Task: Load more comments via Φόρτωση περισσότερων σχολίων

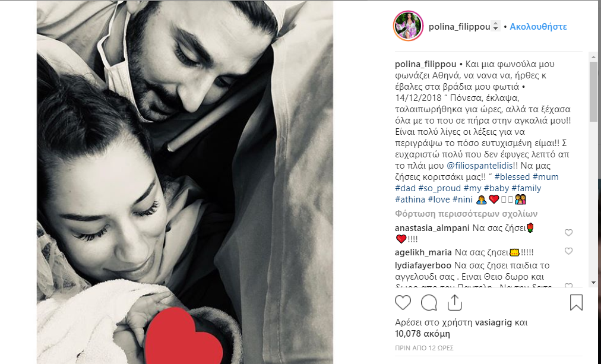Action: 466,213
